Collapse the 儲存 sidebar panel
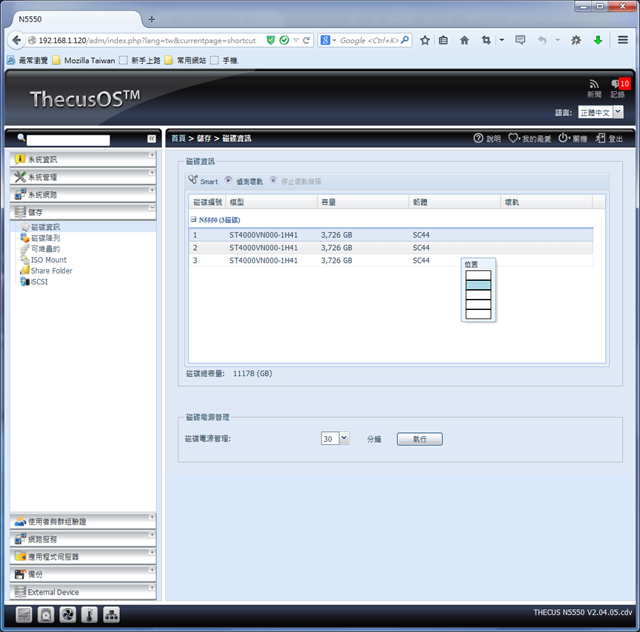Screen dimensions: 640x632 pos(83,212)
